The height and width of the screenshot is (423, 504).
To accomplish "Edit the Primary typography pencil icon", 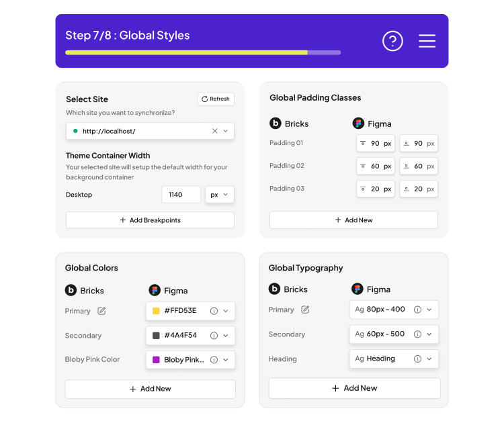I will tap(305, 310).
